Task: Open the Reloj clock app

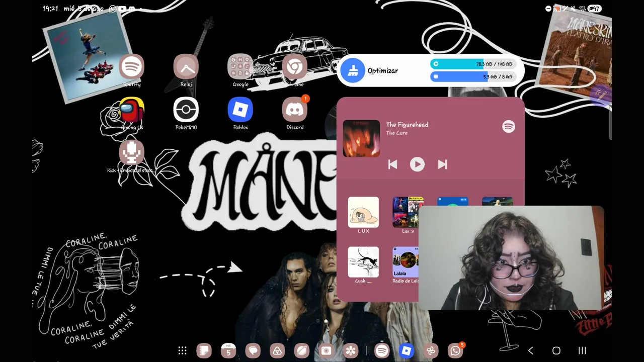Action: tap(186, 66)
